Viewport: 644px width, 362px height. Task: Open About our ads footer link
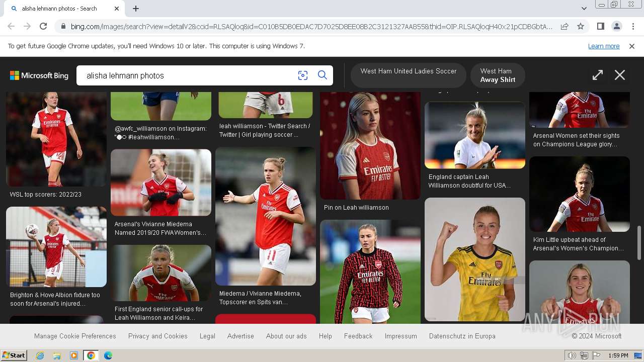[286, 336]
